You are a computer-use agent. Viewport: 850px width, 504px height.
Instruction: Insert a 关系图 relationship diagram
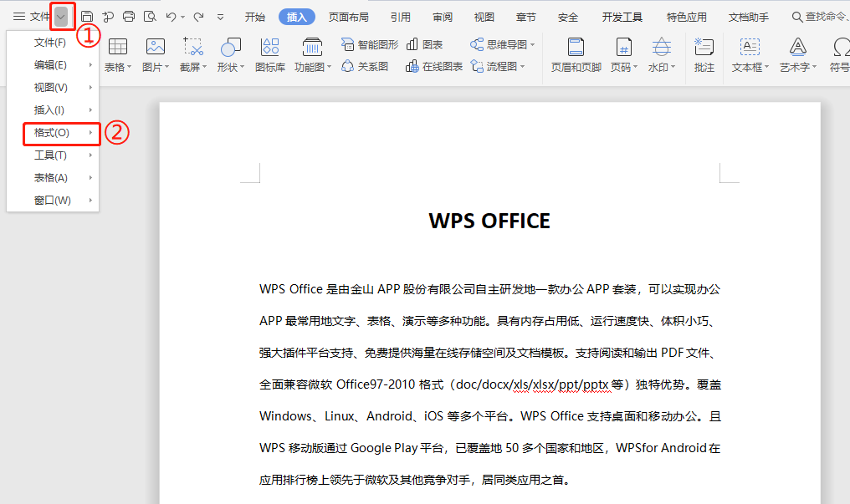click(x=365, y=67)
